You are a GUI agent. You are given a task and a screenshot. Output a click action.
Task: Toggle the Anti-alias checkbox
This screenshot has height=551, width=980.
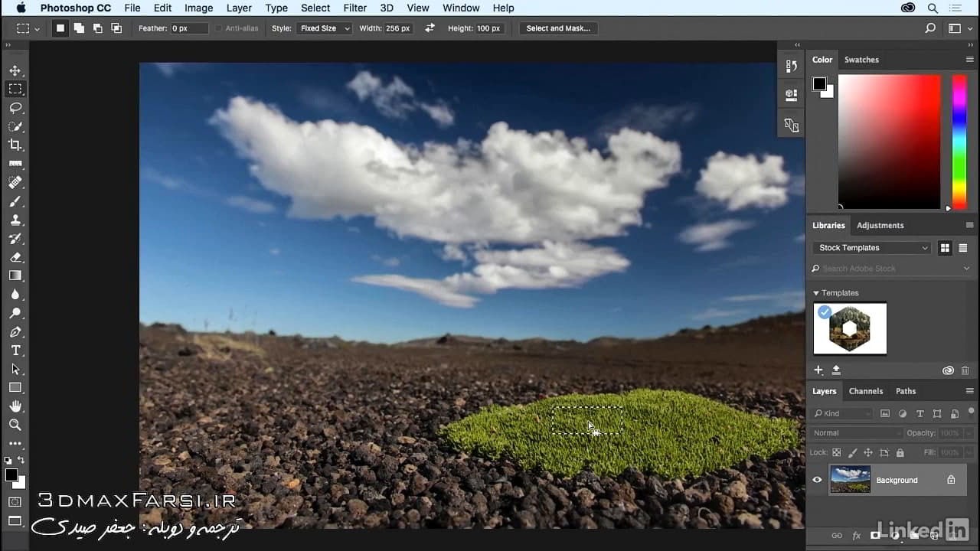point(219,28)
